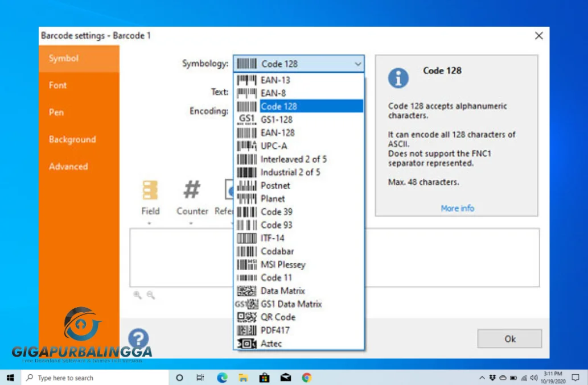Click the Code 11 barcode icon
The image size is (588, 385).
246,278
